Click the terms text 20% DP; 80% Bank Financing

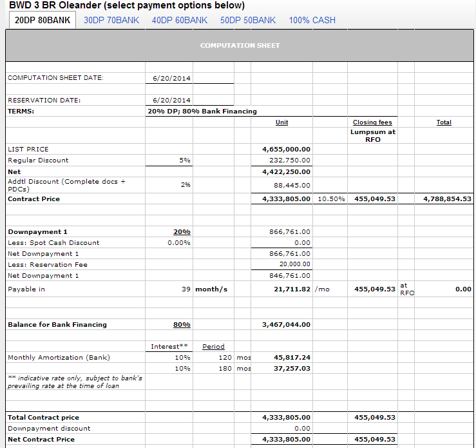[x=202, y=111]
